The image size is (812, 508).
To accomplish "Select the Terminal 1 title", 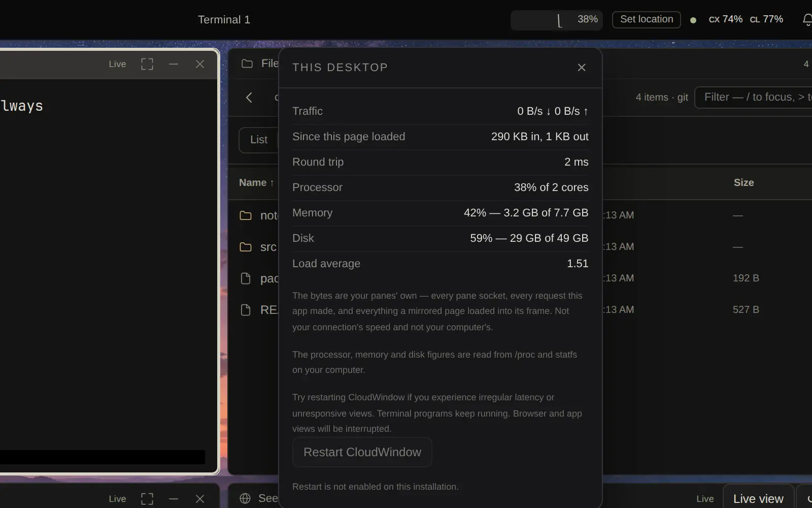I will click(x=224, y=20).
